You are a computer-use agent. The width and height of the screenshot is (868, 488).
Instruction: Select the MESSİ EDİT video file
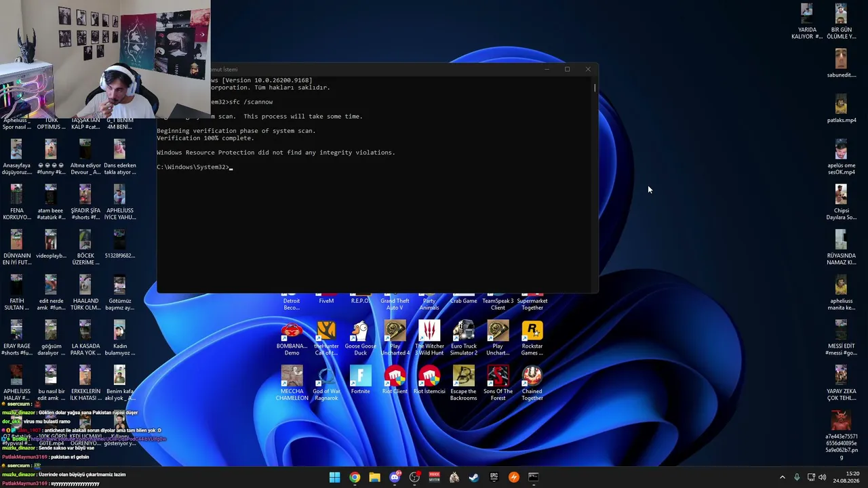pos(841,339)
